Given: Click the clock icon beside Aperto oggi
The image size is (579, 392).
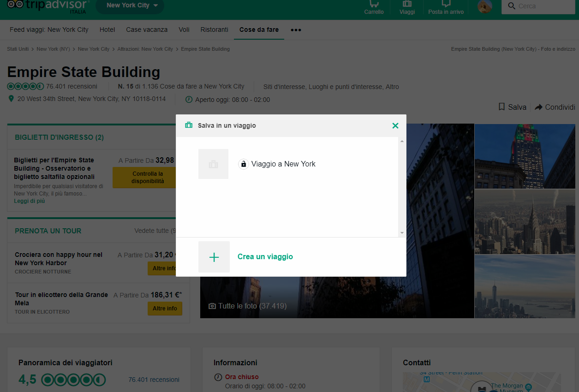Looking at the screenshot, I should coord(189,100).
